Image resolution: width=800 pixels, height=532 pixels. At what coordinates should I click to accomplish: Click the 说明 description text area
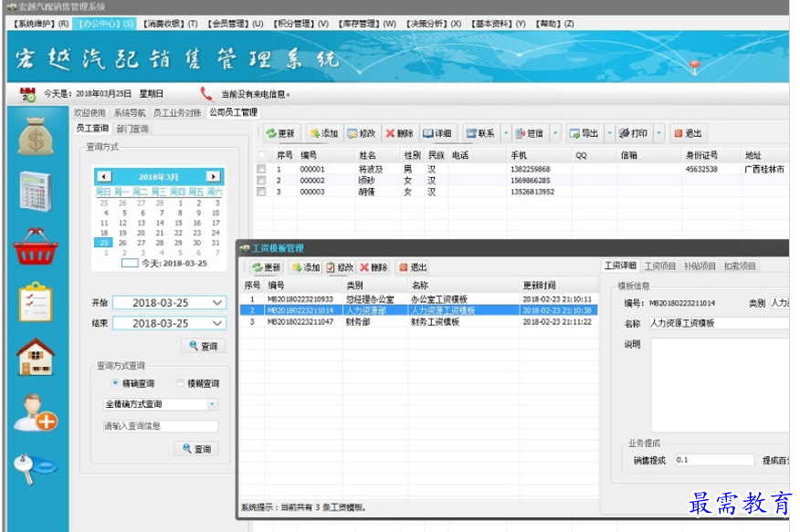(721, 385)
